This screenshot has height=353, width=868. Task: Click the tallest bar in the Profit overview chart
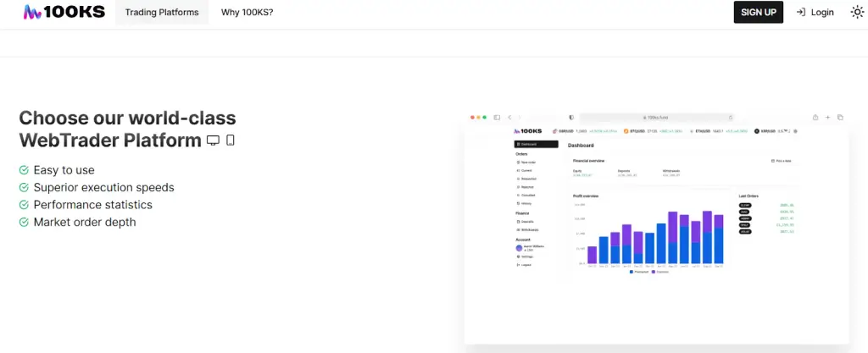pyautogui.click(x=707, y=237)
